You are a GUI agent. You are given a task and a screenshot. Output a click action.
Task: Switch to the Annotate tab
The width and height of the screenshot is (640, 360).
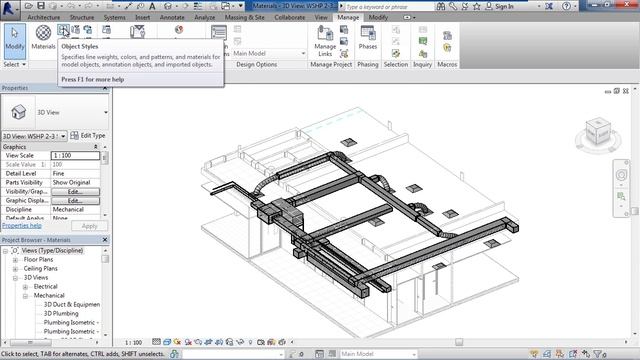pos(172,18)
